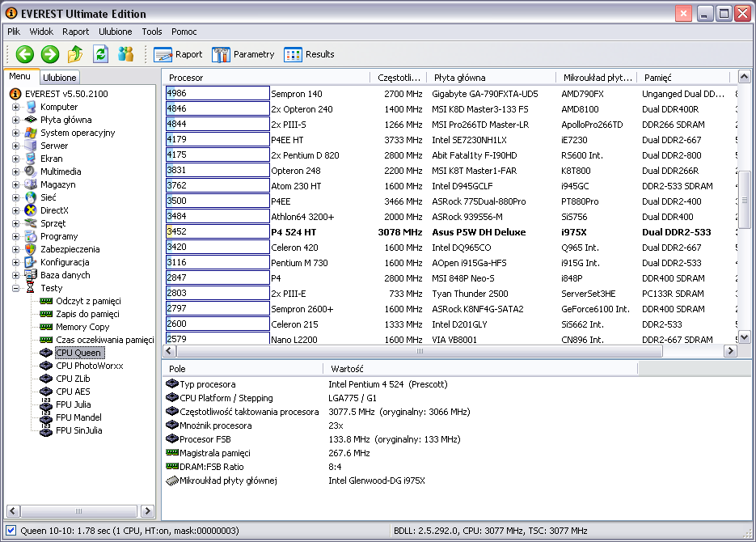This screenshot has width=756, height=542.
Task: Select the FPU Julia benchmark
Action: point(73,404)
